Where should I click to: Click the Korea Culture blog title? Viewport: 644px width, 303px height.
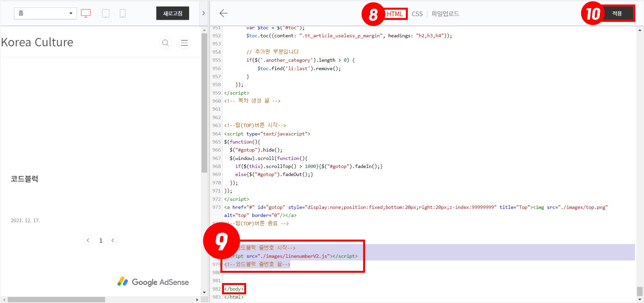coord(37,42)
